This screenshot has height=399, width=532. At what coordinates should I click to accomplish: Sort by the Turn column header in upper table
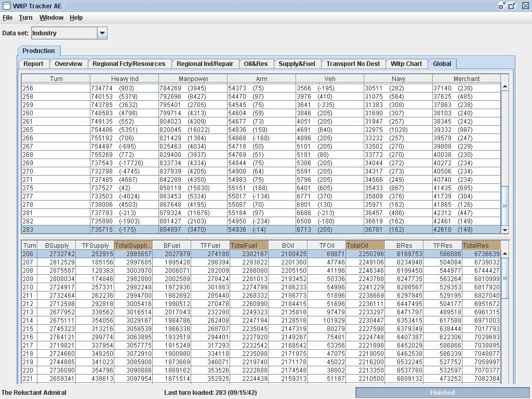click(56, 79)
